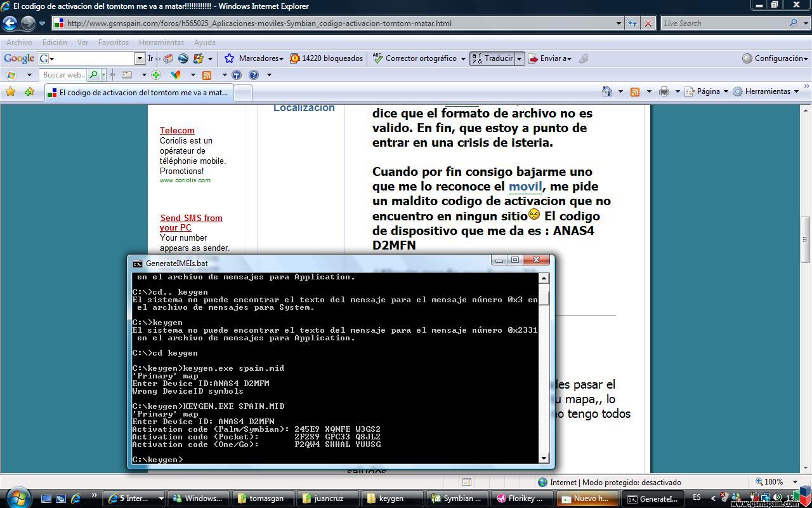
Task: Click the green plus icon in Windows Live toolbar
Action: click(x=156, y=75)
